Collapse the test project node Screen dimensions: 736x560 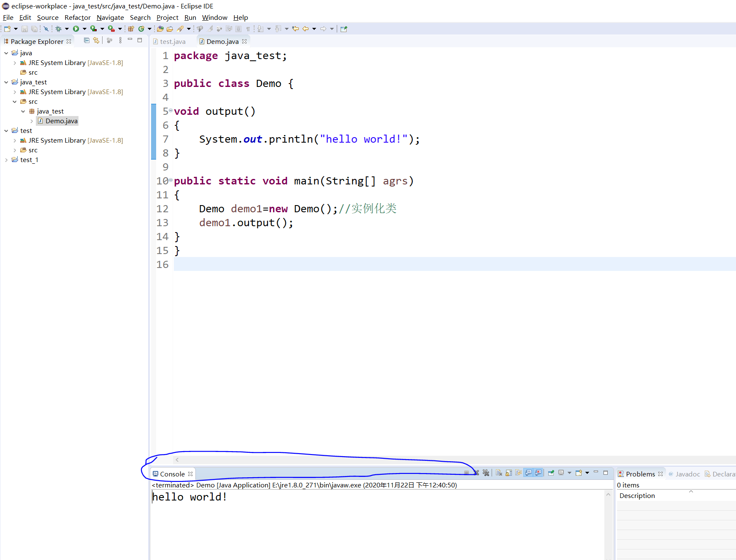pos(6,131)
